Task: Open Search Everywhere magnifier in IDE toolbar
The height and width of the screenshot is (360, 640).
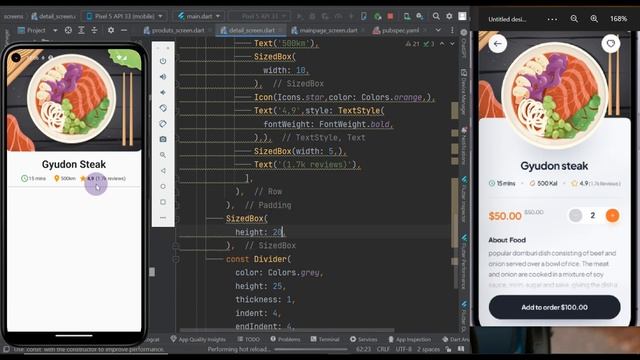Action: (x=436, y=16)
